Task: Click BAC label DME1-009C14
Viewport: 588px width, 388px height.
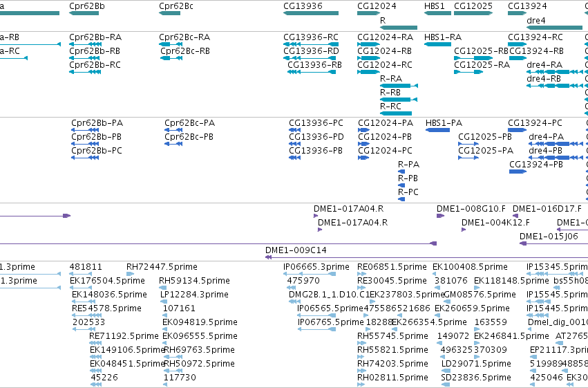Action: pyautogui.click(x=296, y=250)
